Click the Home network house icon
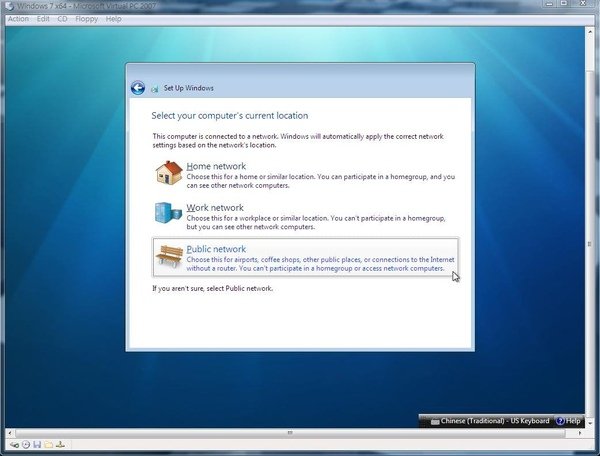 point(169,173)
